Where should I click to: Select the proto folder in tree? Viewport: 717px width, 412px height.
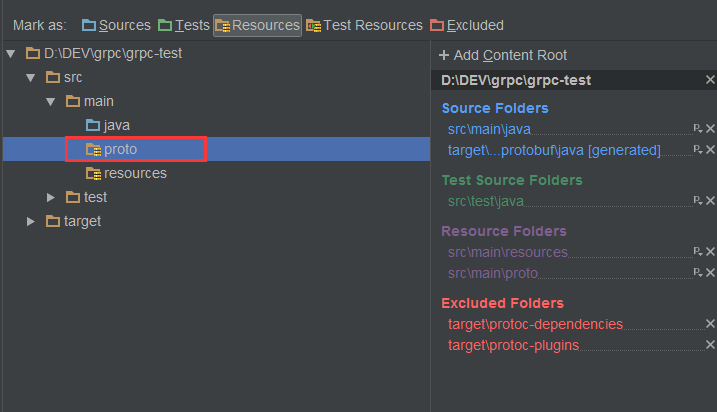[120, 149]
